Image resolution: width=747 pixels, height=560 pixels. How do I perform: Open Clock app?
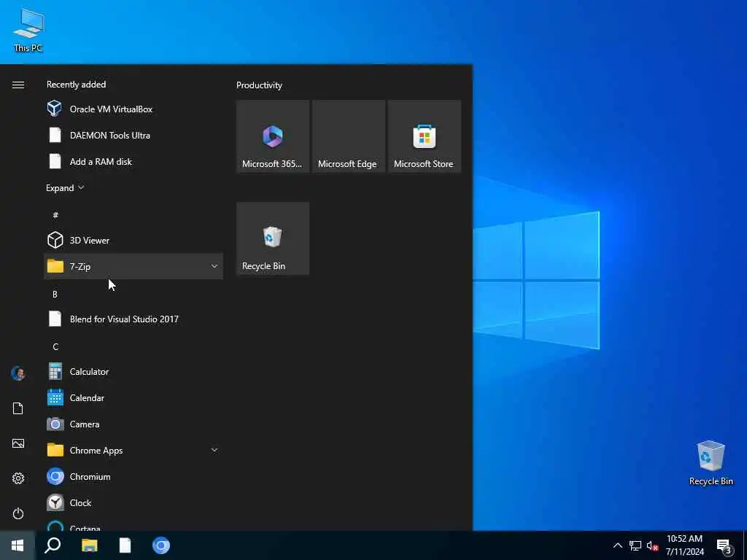click(133, 502)
